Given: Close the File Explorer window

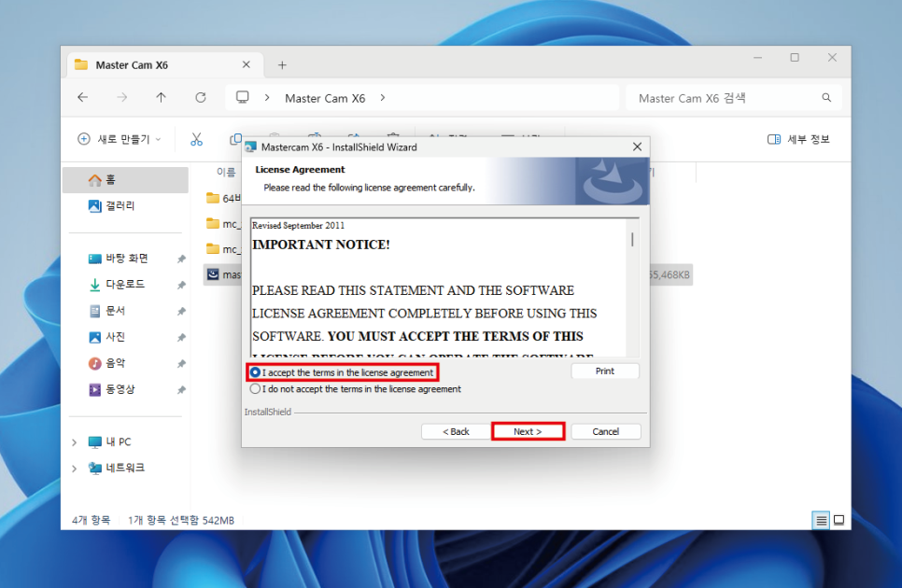Looking at the screenshot, I should click(832, 58).
